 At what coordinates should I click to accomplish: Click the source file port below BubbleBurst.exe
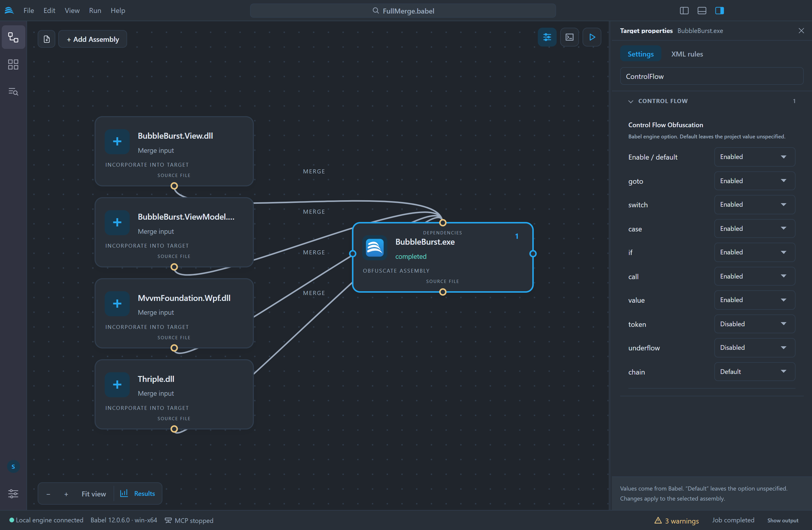coord(442,292)
